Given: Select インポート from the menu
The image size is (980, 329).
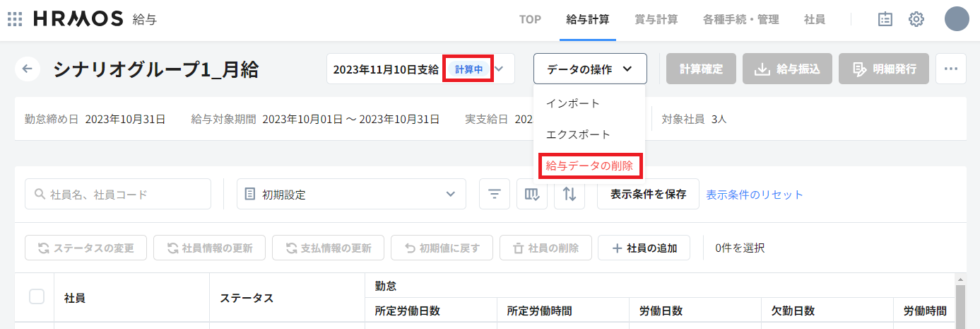Looking at the screenshot, I should pyautogui.click(x=573, y=103).
